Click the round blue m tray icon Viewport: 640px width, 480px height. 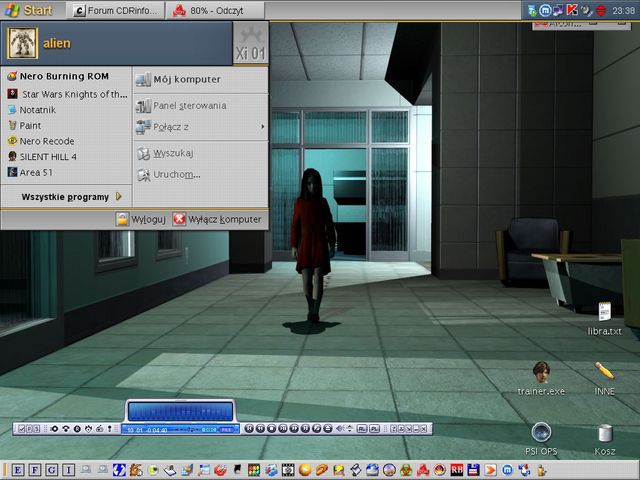pyautogui.click(x=545, y=10)
